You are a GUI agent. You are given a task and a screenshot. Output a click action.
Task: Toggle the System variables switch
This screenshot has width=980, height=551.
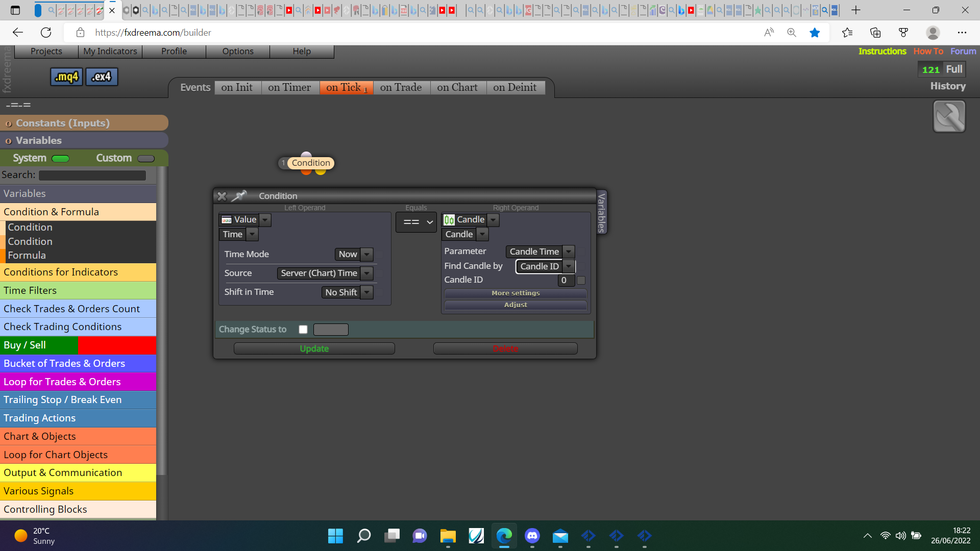tap(60, 159)
